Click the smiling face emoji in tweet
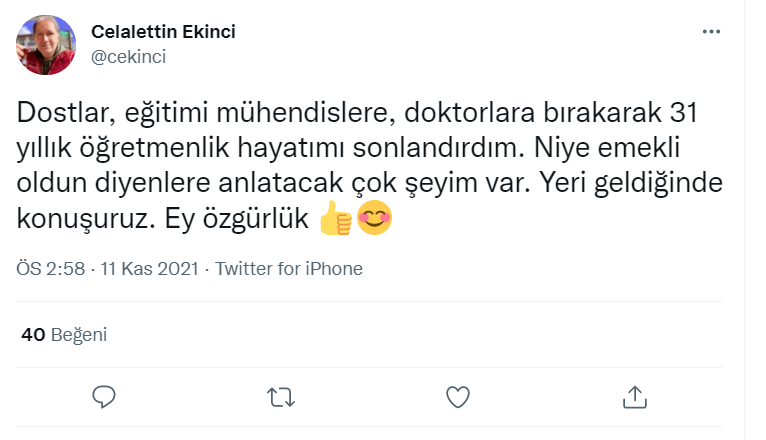Image resolution: width=766 pixels, height=440 pixels. tap(374, 219)
